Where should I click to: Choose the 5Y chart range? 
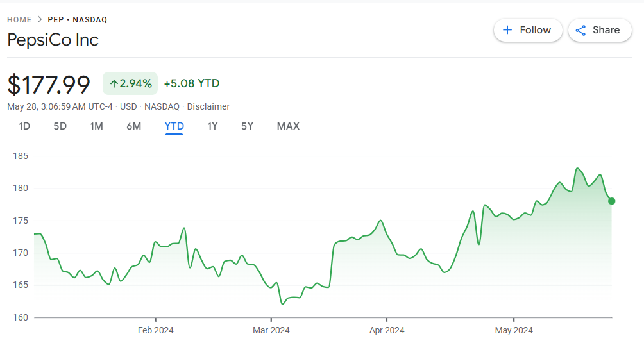247,126
